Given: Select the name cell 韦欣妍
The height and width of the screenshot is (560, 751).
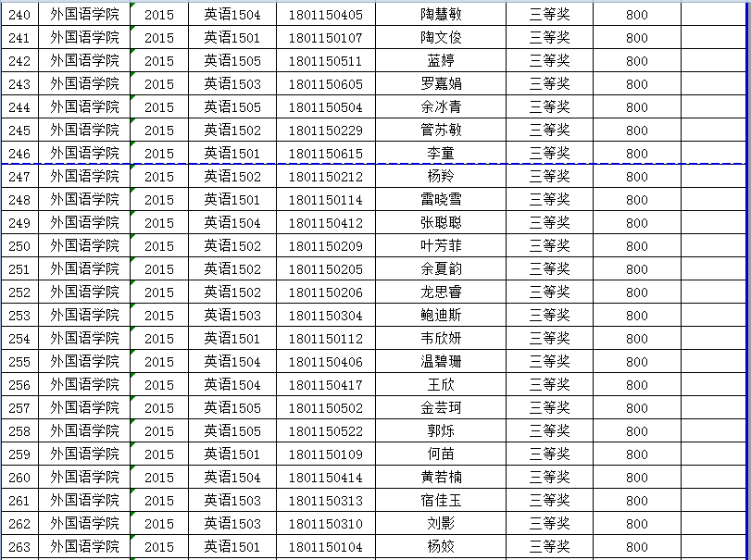Looking at the screenshot, I should pyautogui.click(x=440, y=339).
